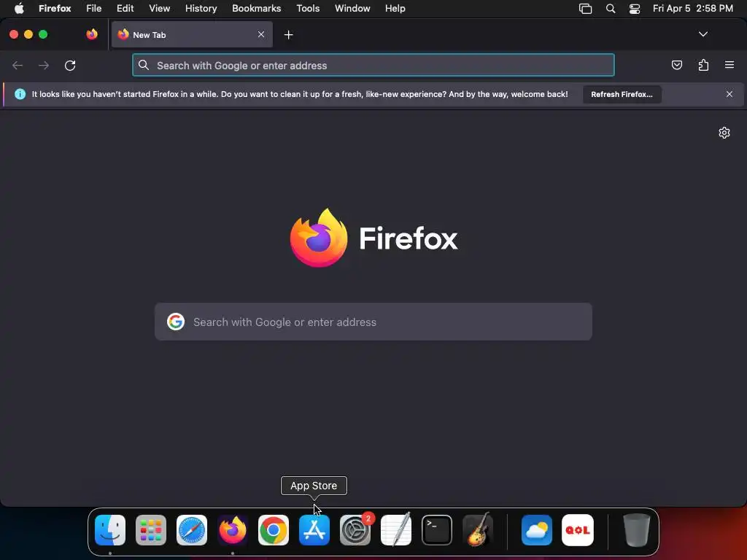The width and height of the screenshot is (747, 560).
Task: Open the Apple menu
Action: (19, 9)
